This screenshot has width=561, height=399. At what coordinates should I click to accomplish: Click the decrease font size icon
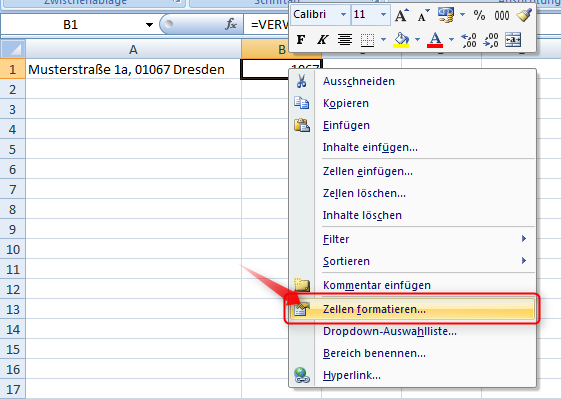[x=423, y=15]
